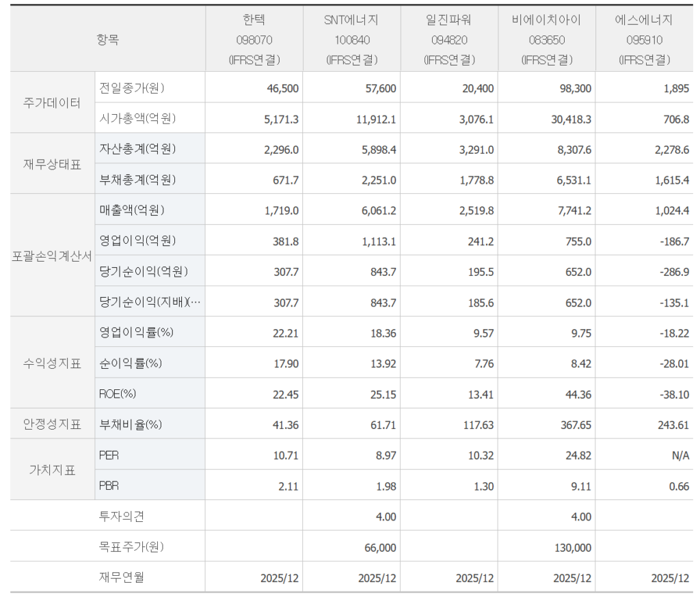Click the 영업이익률(%) row label
700x597 pixels.
[136, 332]
